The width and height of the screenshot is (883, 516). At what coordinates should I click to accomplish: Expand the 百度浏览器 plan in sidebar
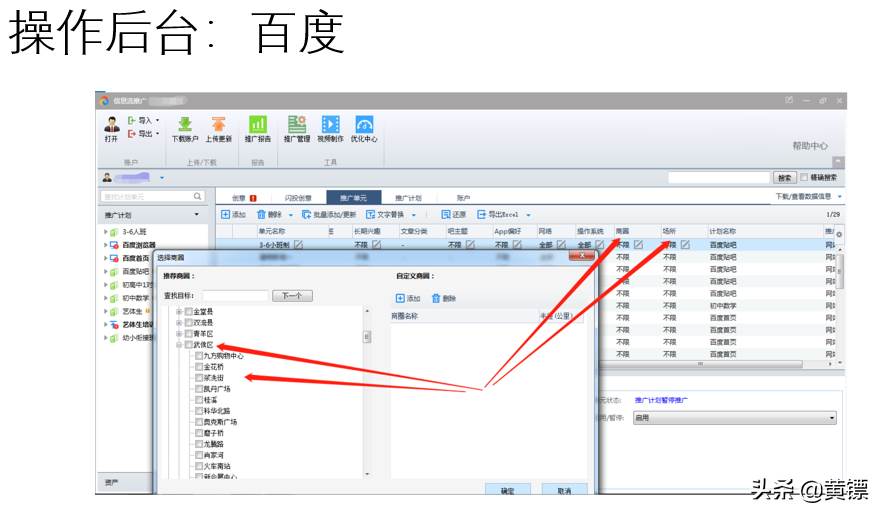click(105, 245)
